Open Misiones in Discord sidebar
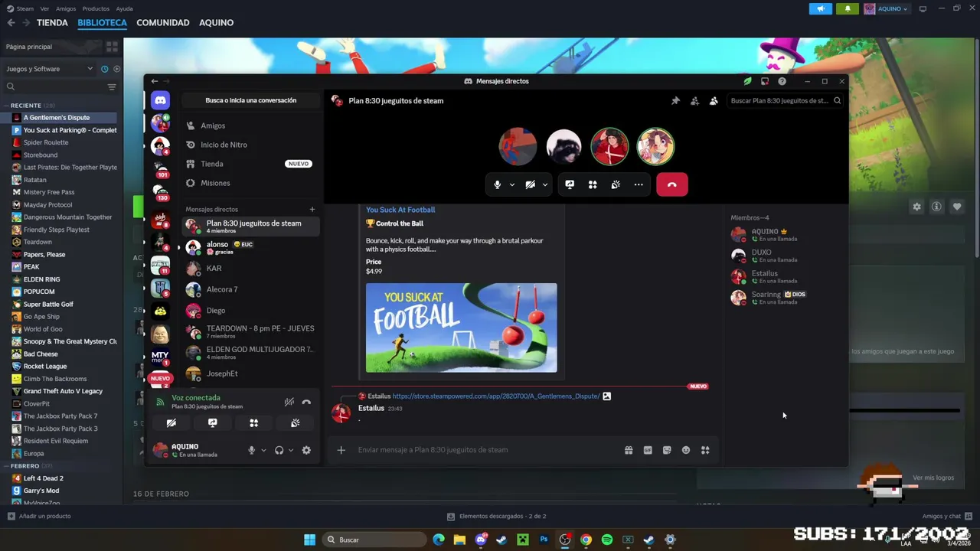Screen dimensions: 980x551 tap(251, 183)
